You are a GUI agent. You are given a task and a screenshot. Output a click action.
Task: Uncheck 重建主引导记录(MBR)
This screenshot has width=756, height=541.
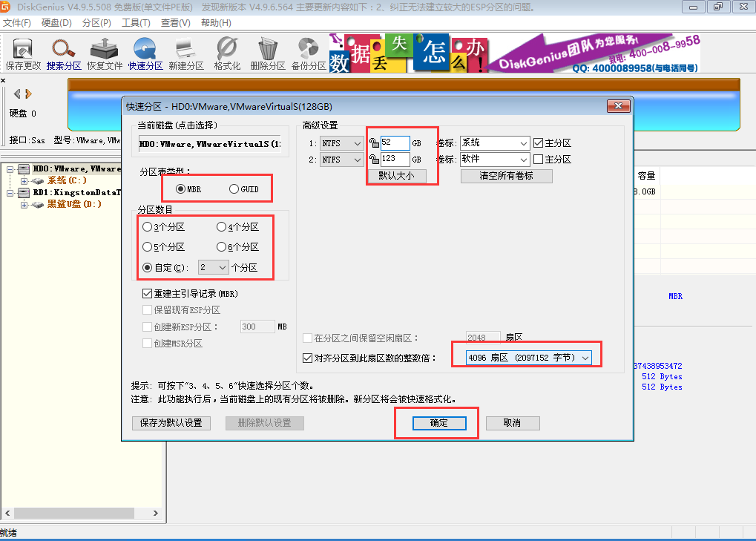(x=148, y=293)
